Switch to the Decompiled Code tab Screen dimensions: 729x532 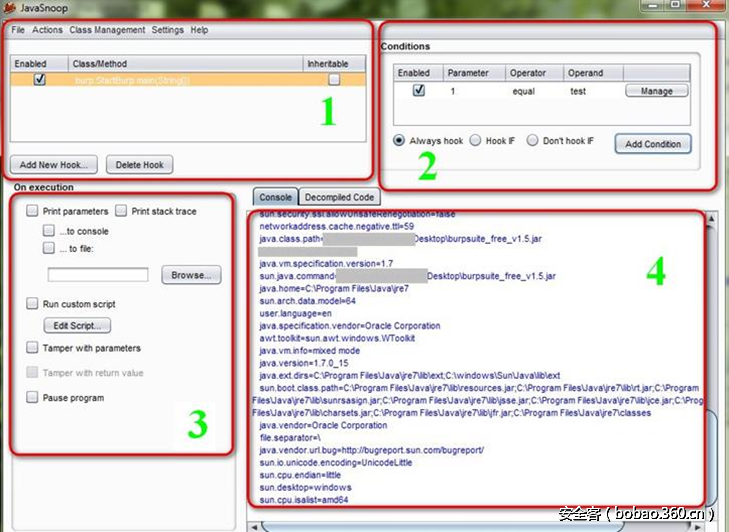pyautogui.click(x=339, y=198)
